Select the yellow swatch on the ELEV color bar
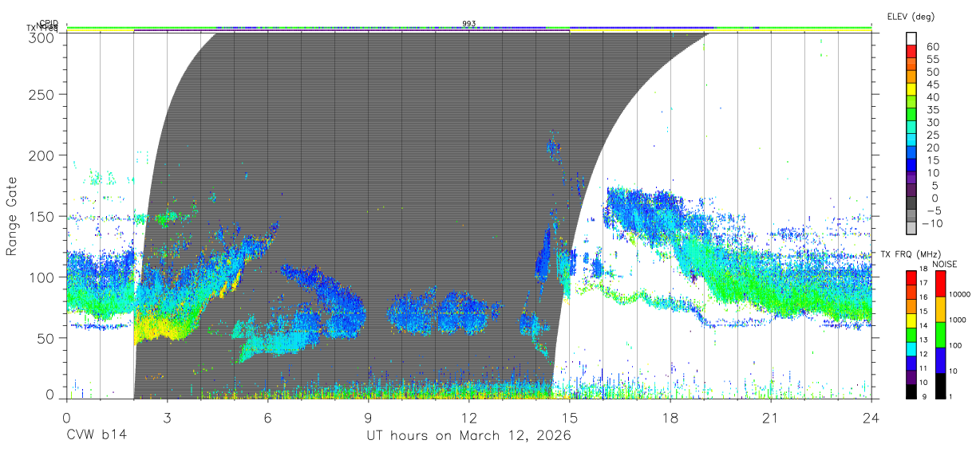 point(911,88)
